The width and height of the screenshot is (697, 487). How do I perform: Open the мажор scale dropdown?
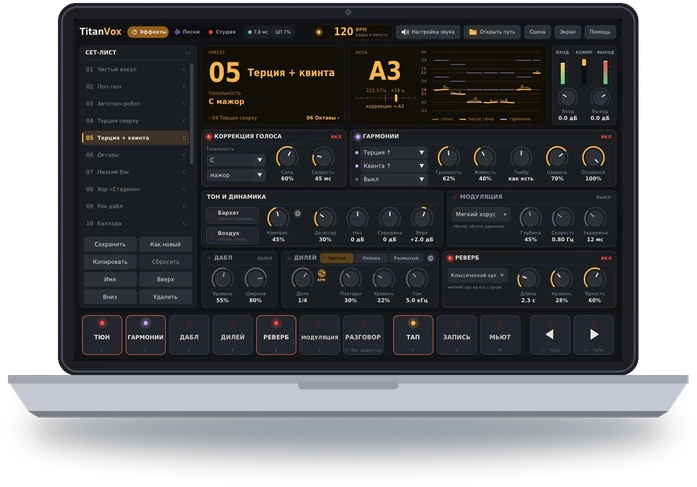coord(236,175)
